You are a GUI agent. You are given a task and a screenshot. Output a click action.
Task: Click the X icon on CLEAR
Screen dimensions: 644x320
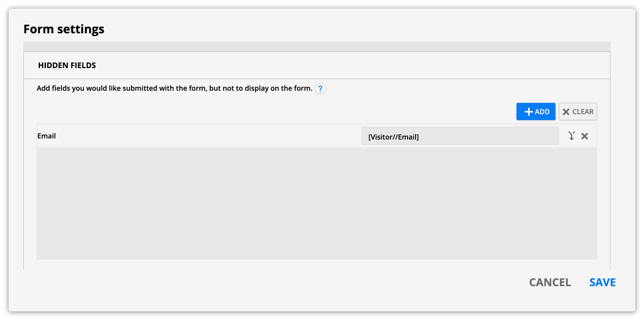pos(566,112)
